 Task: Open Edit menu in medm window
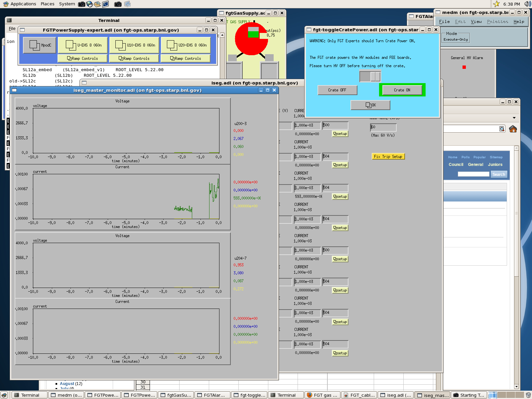pos(460,22)
